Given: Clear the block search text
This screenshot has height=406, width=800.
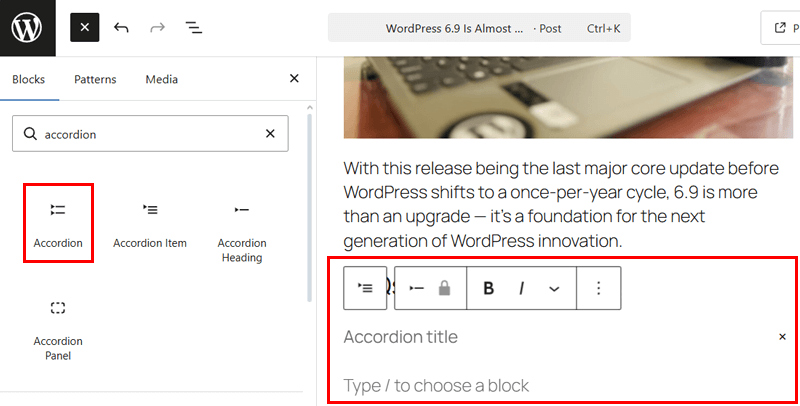Looking at the screenshot, I should (x=270, y=134).
